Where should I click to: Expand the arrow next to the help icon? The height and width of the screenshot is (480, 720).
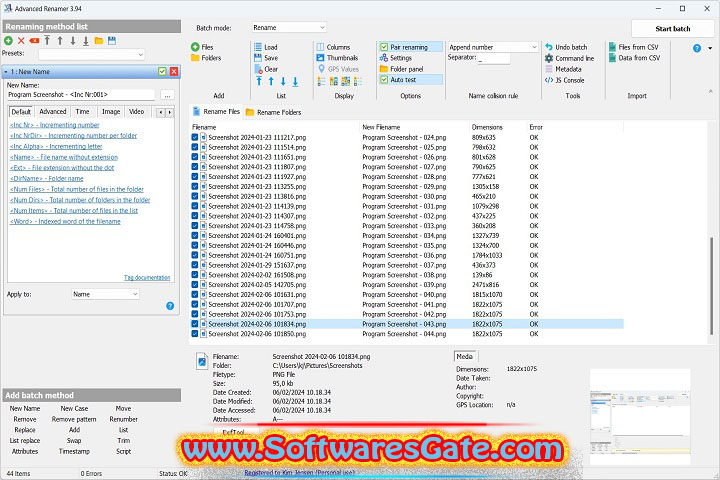(710, 48)
